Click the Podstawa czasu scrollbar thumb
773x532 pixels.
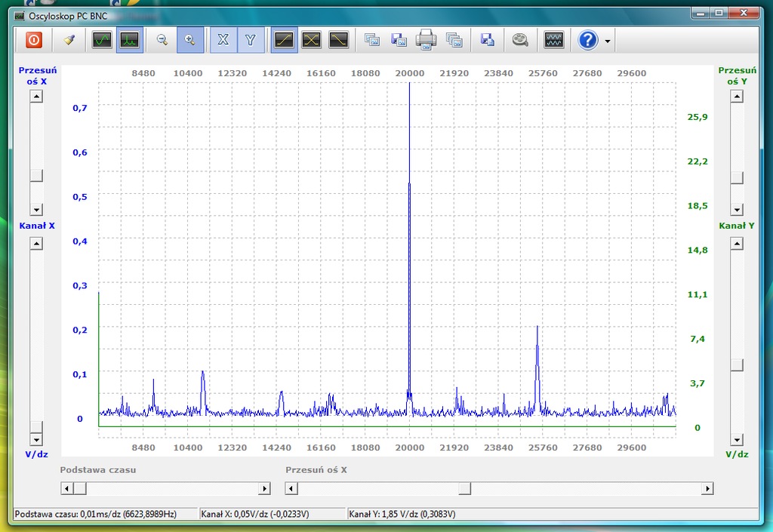coord(80,489)
